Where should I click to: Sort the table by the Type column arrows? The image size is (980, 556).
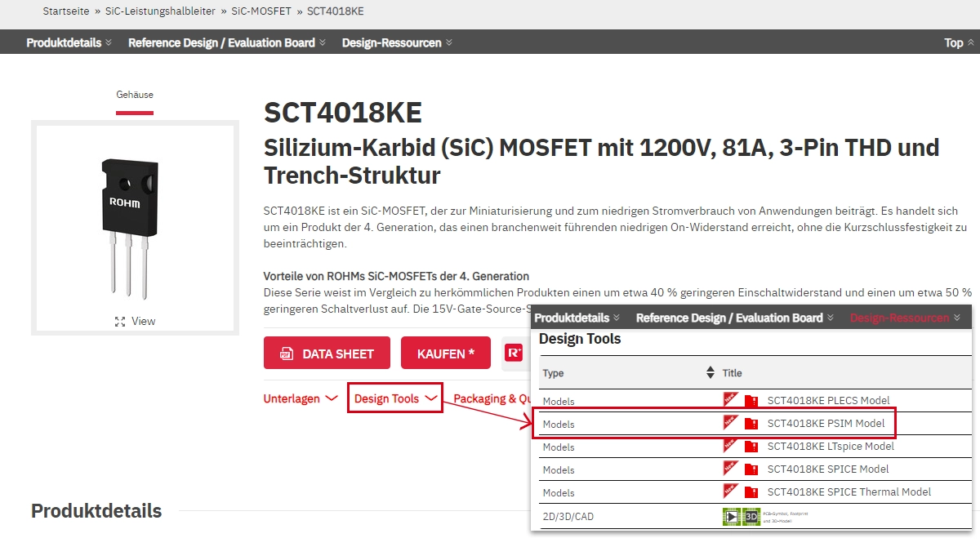tap(710, 372)
